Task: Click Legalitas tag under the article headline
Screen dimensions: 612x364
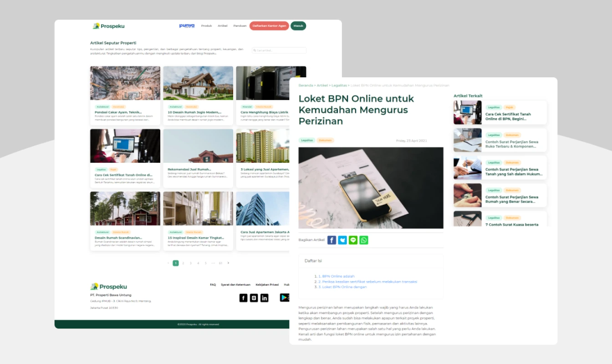Action: pos(307,141)
